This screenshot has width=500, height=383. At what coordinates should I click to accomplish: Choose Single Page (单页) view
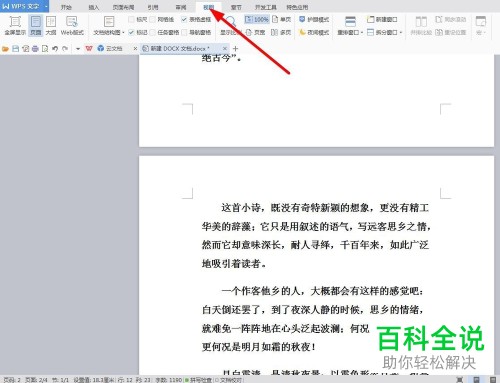tap(282, 19)
